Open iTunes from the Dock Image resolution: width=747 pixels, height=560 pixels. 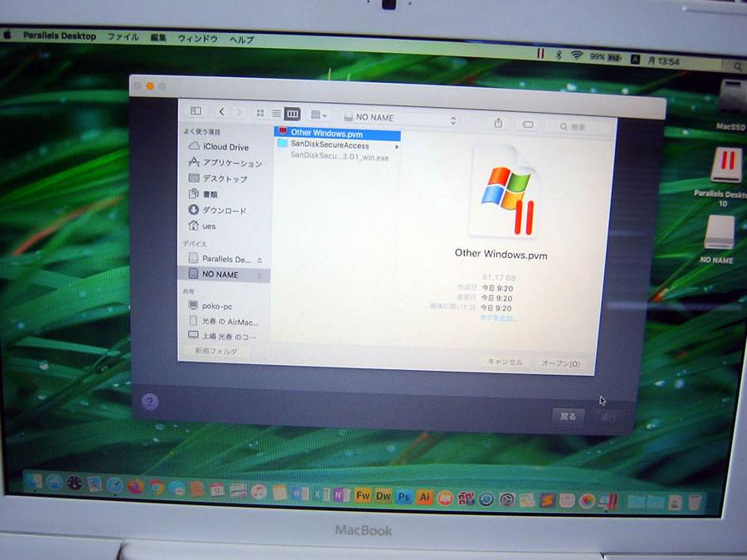coord(258,491)
